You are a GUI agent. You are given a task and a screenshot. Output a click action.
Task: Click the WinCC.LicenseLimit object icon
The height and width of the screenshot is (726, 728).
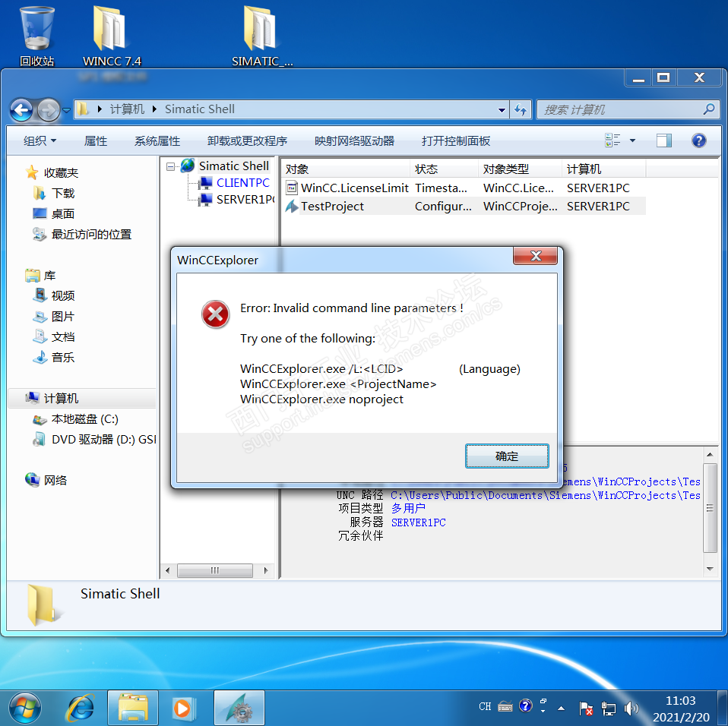coord(292,188)
